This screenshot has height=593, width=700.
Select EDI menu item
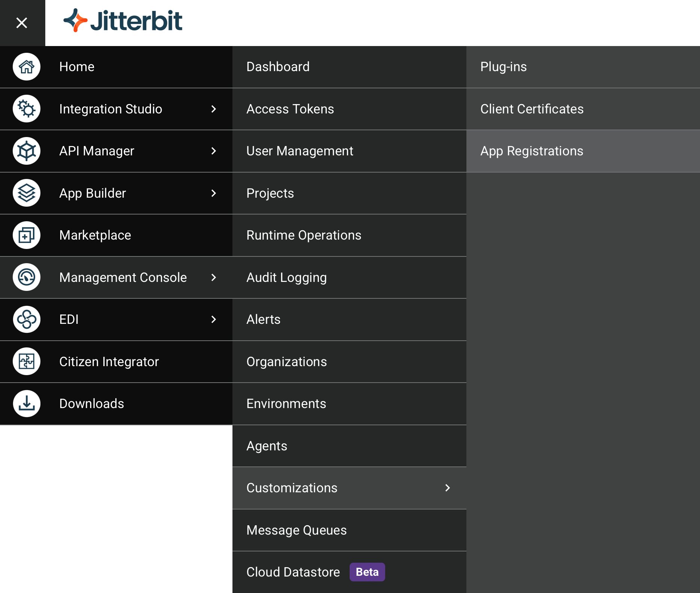click(x=116, y=320)
